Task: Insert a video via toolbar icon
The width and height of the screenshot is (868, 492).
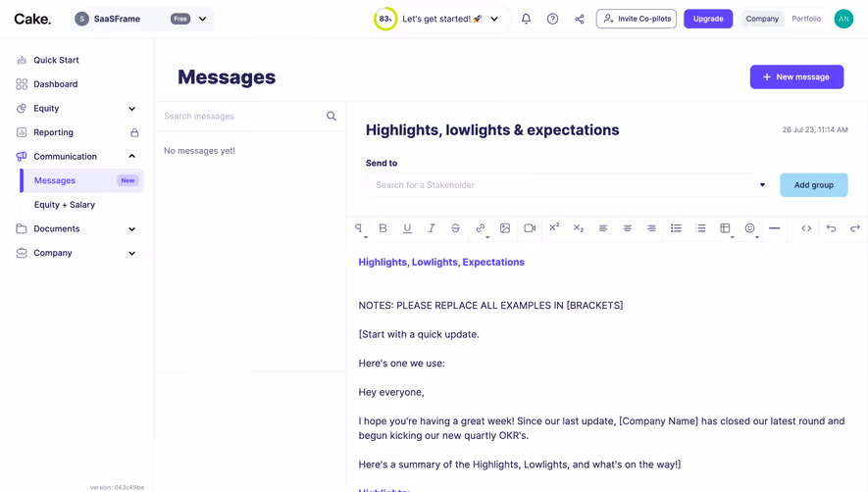Action: [x=530, y=228]
